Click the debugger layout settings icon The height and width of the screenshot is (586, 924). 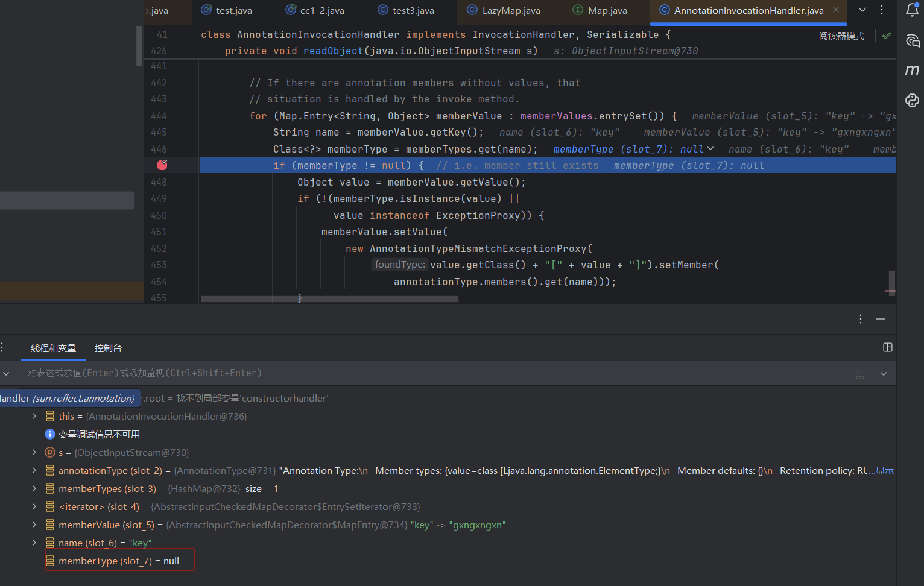[x=887, y=347]
